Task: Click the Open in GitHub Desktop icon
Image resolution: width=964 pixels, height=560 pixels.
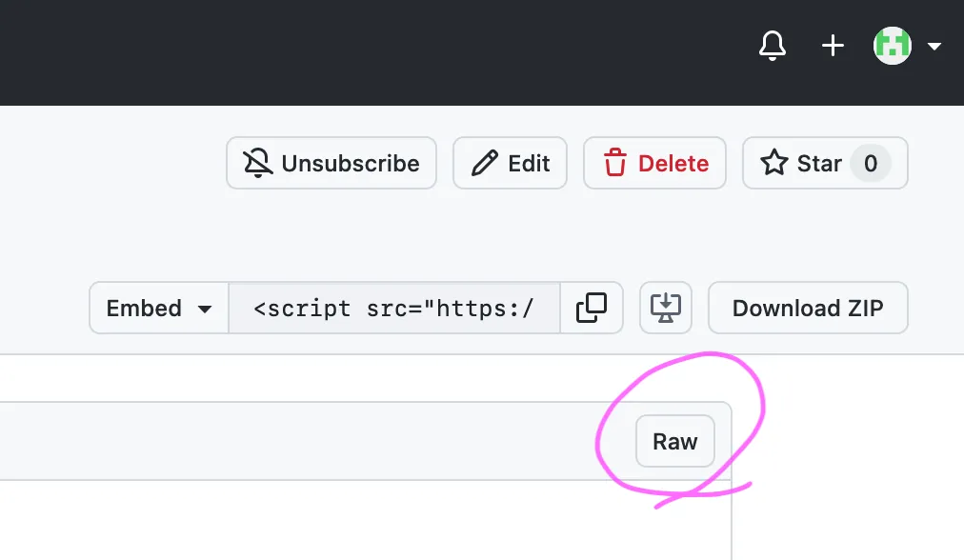Action: pos(665,308)
